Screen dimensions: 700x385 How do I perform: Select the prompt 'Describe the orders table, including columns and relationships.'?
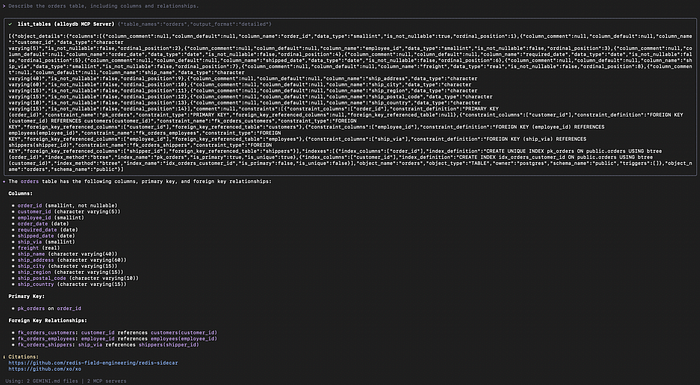point(104,6)
